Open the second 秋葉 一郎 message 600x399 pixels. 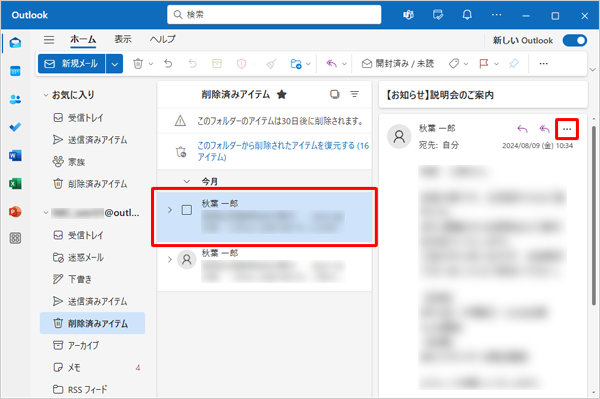(264, 267)
